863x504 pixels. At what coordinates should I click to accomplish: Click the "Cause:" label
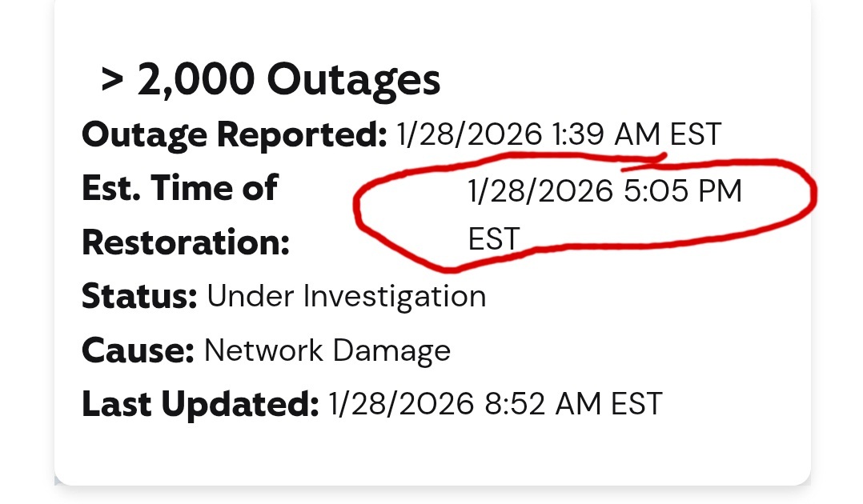[x=138, y=350]
